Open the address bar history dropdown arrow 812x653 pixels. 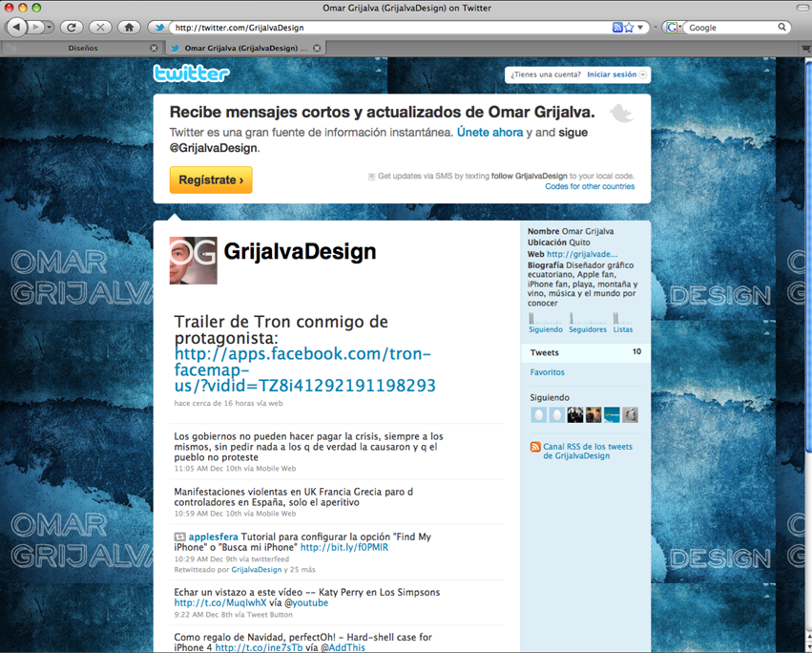641,28
